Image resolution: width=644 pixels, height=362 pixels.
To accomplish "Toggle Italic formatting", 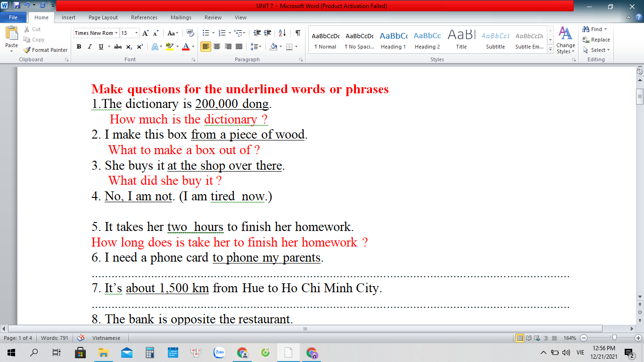I will [x=90, y=47].
